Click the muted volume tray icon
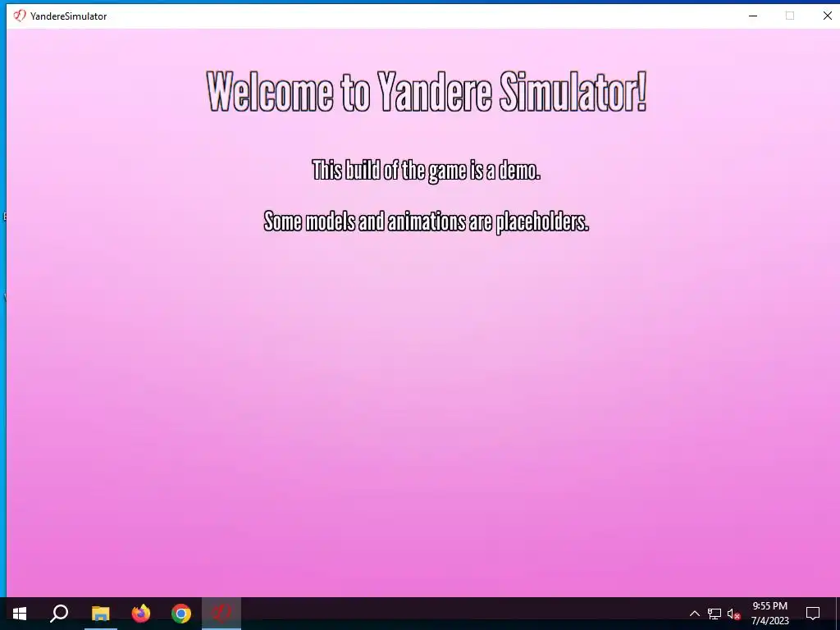Image resolution: width=840 pixels, height=630 pixels. point(734,614)
